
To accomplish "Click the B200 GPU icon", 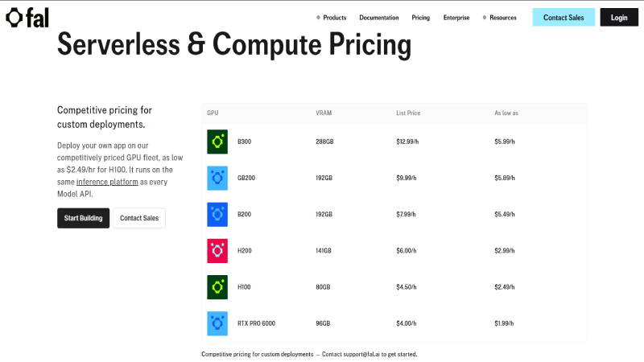I will click(x=217, y=214).
